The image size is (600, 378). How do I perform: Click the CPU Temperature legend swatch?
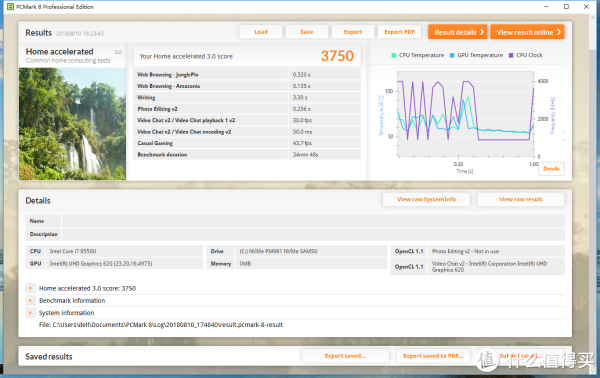click(394, 55)
